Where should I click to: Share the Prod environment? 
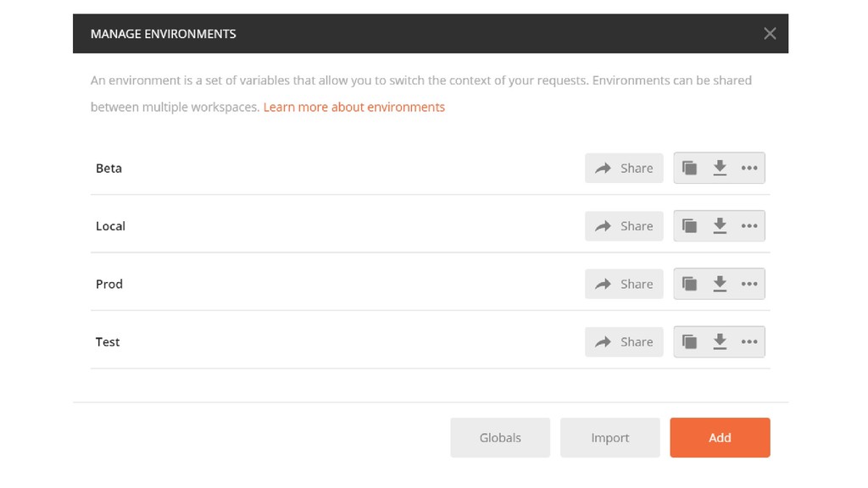624,284
